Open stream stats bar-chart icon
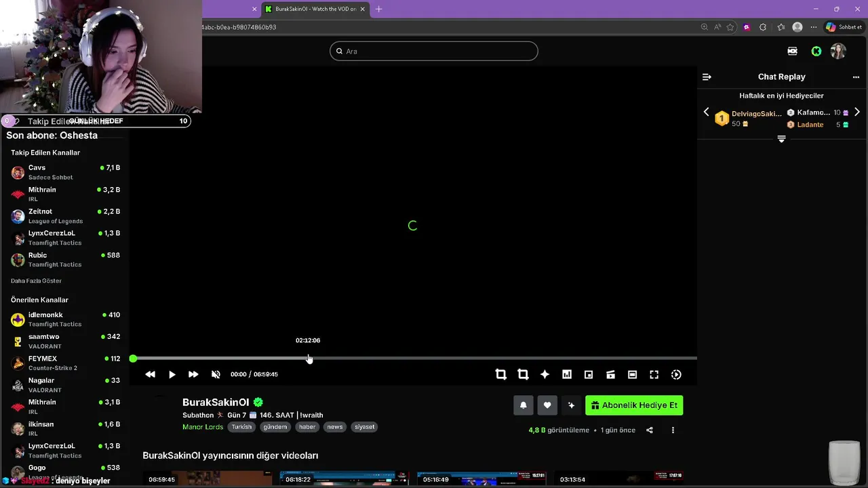This screenshot has width=868, height=488. (x=567, y=374)
